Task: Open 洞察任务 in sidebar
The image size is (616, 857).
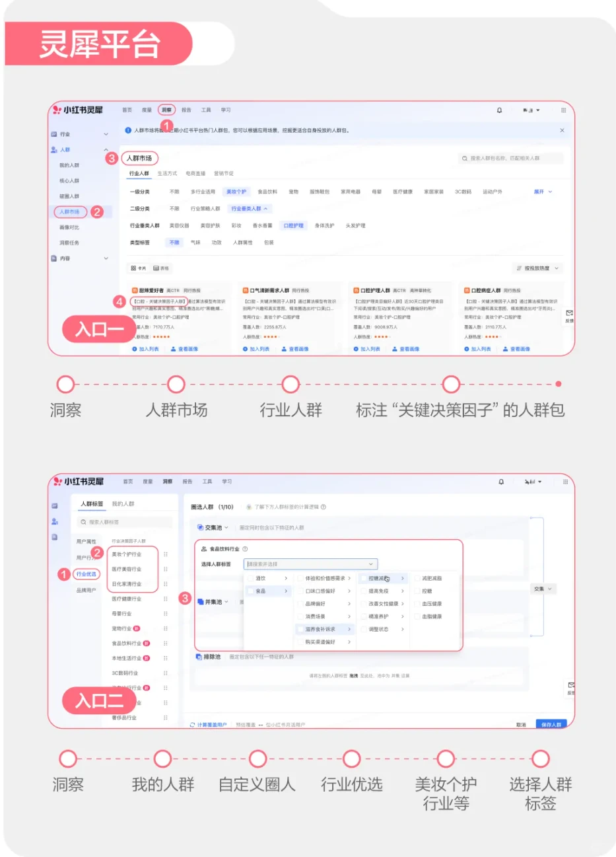Action: (x=69, y=242)
